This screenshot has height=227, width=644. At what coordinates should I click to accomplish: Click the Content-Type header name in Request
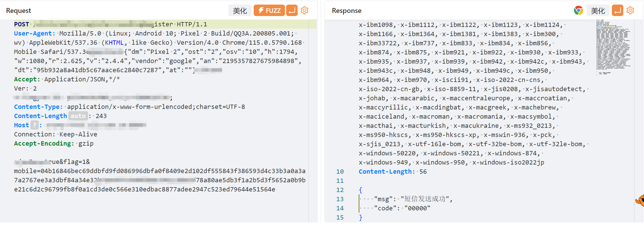click(38, 107)
